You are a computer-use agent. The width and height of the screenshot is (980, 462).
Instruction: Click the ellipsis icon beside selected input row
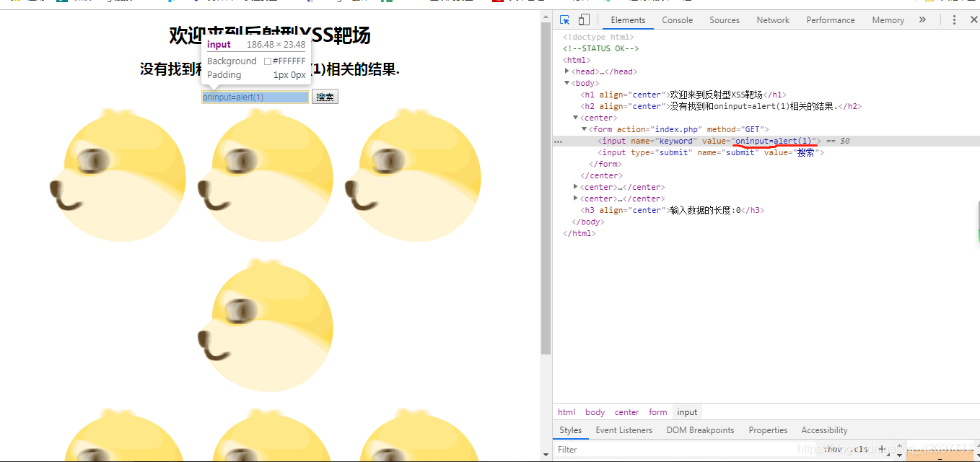pyautogui.click(x=558, y=141)
